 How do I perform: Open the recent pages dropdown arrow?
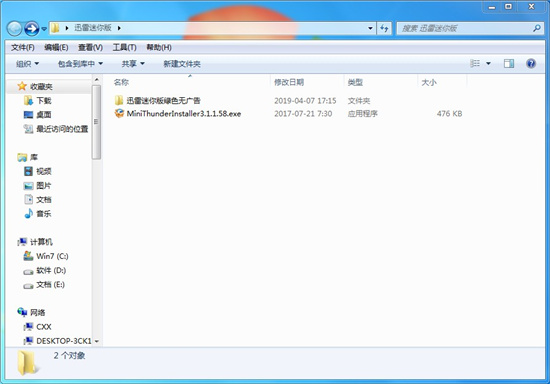44,29
